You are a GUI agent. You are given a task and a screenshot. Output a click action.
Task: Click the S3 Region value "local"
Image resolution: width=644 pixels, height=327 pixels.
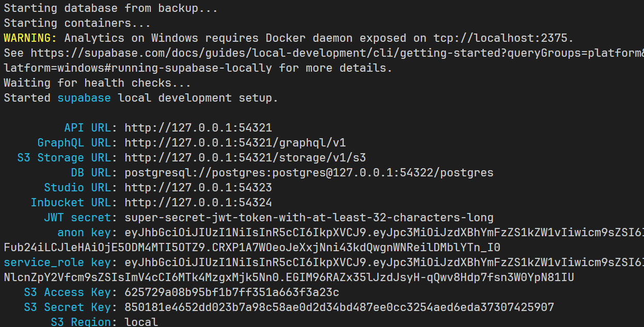(x=141, y=322)
